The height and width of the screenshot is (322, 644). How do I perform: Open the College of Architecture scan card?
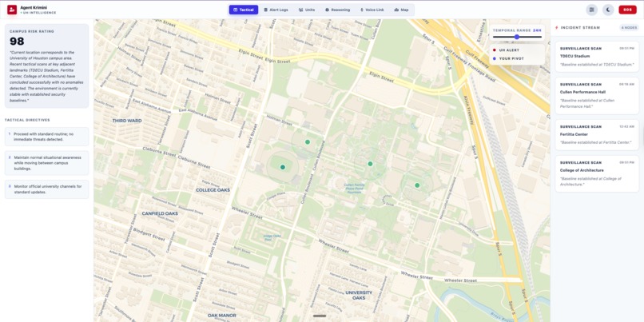click(x=597, y=173)
